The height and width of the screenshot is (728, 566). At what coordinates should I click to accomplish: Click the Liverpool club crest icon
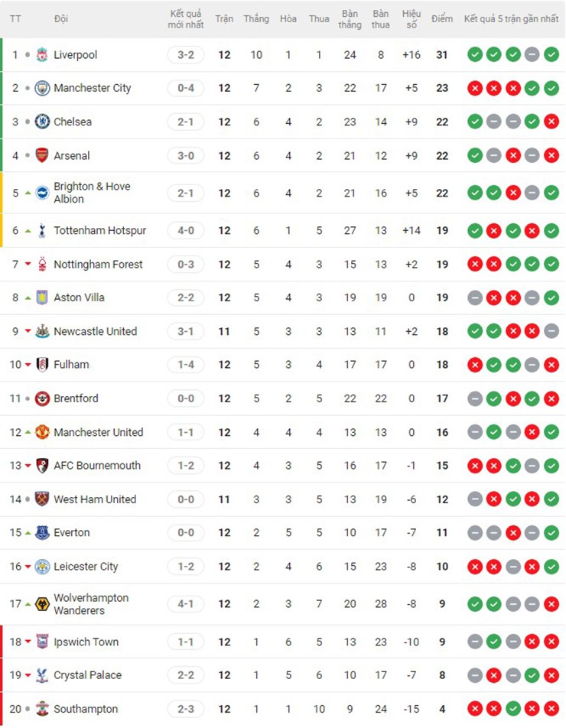[x=42, y=55]
